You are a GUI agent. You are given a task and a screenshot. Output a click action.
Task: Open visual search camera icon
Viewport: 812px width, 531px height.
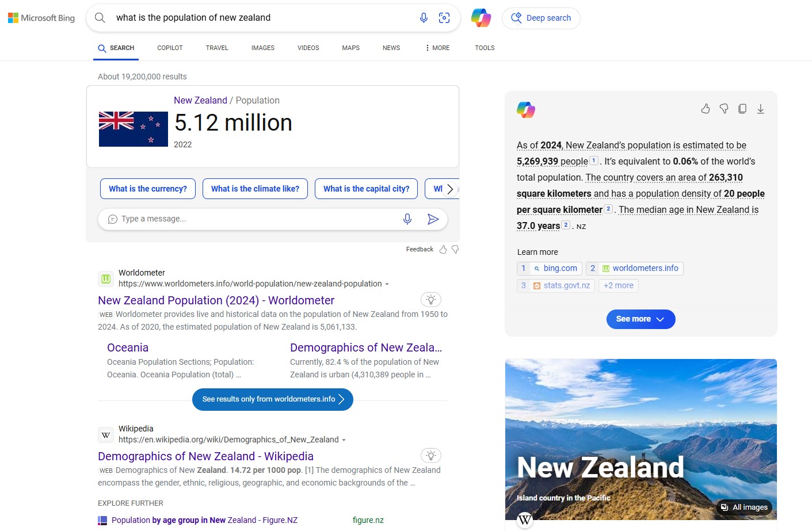[444, 18]
